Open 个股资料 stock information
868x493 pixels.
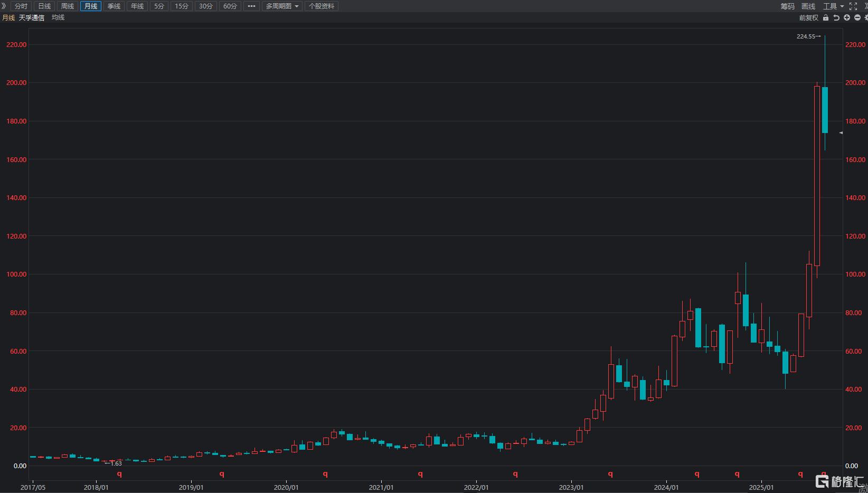point(322,6)
